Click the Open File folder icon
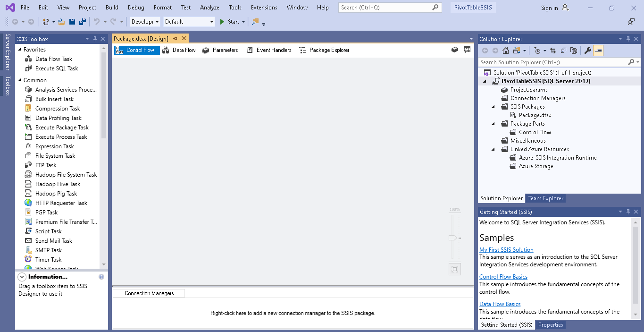Viewport: 644px width, 332px height. point(61,22)
